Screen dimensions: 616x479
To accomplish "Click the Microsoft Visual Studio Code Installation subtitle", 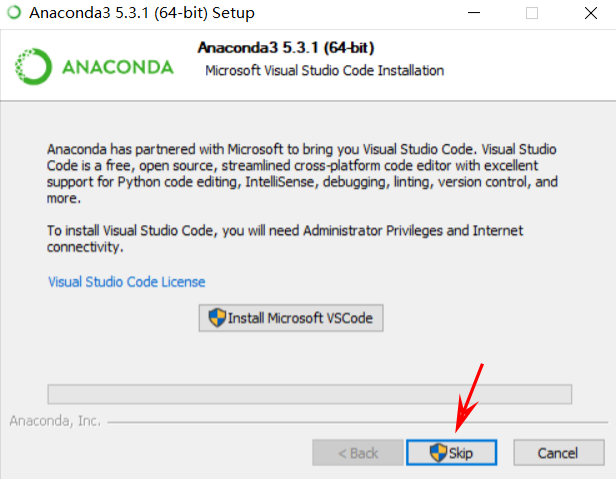I will [x=324, y=71].
